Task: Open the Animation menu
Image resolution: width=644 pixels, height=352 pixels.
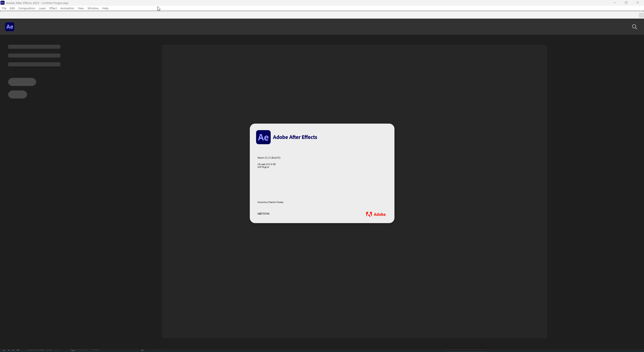Action: (x=67, y=8)
